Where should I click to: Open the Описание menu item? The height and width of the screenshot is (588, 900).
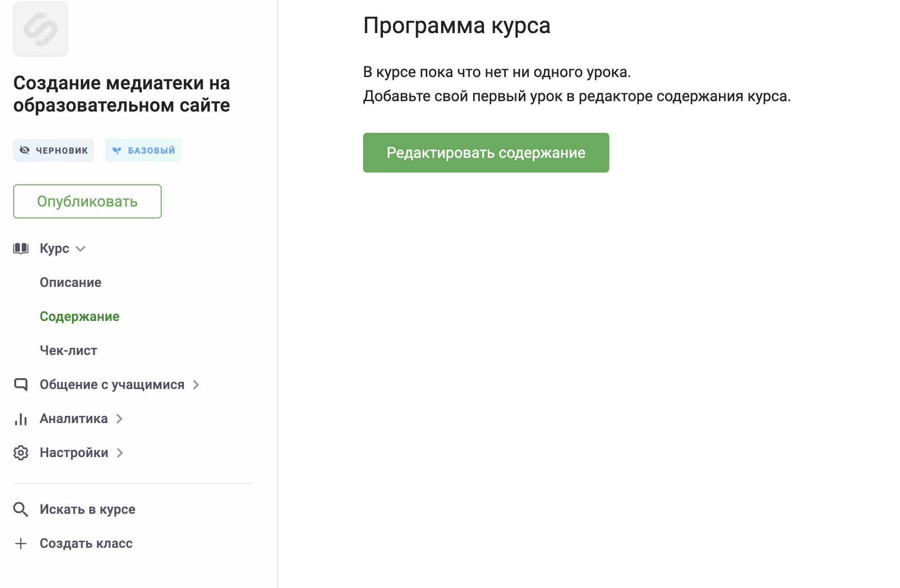(70, 283)
